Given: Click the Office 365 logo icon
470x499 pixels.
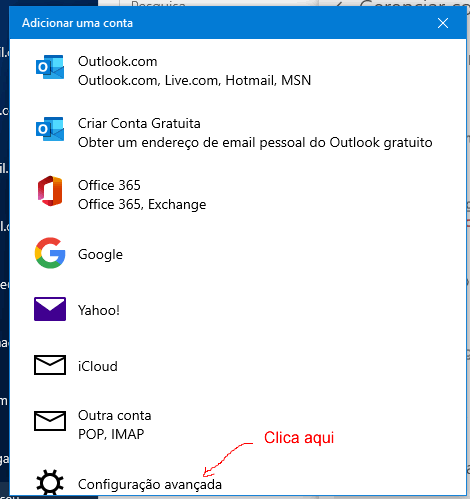Looking at the screenshot, I should pos(50,191).
